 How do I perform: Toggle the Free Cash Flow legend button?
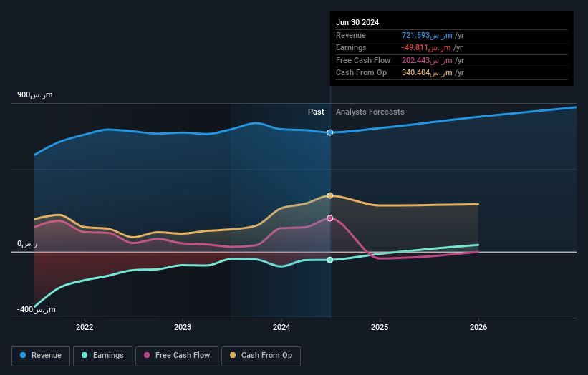pyautogui.click(x=177, y=356)
